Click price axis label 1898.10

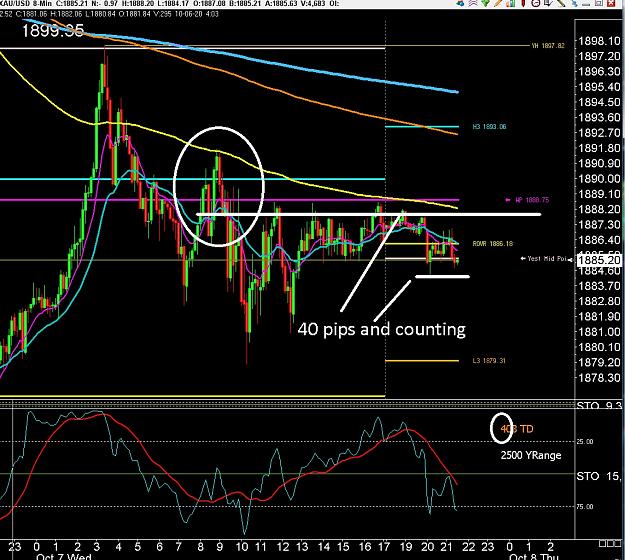(x=599, y=41)
